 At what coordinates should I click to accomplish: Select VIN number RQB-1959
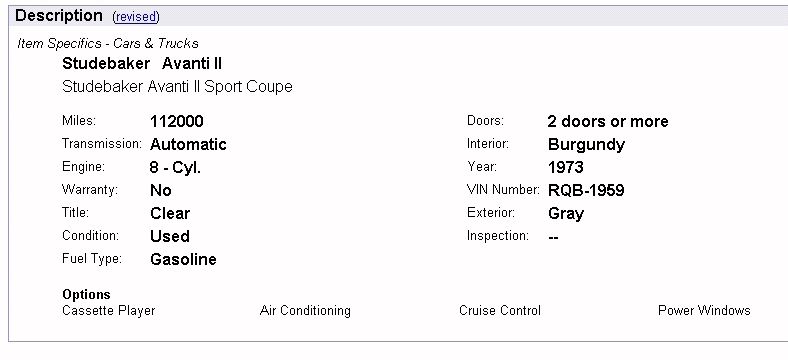[x=586, y=191]
